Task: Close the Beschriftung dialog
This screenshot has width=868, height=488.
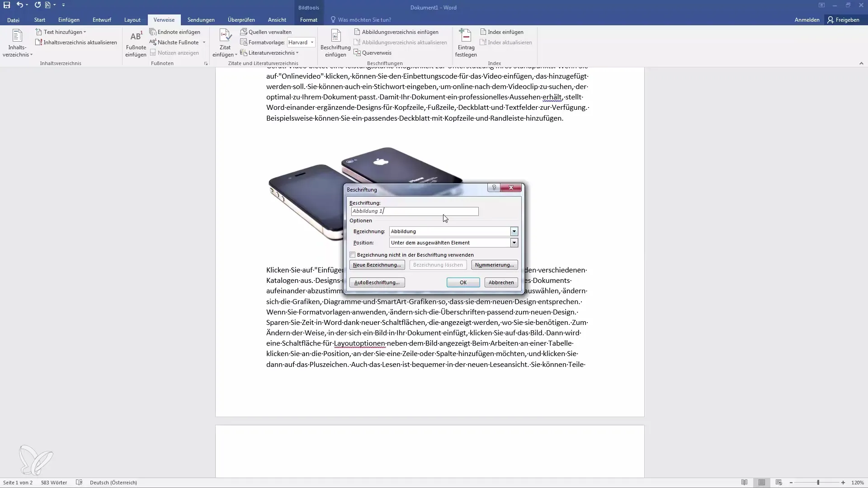Action: point(511,188)
